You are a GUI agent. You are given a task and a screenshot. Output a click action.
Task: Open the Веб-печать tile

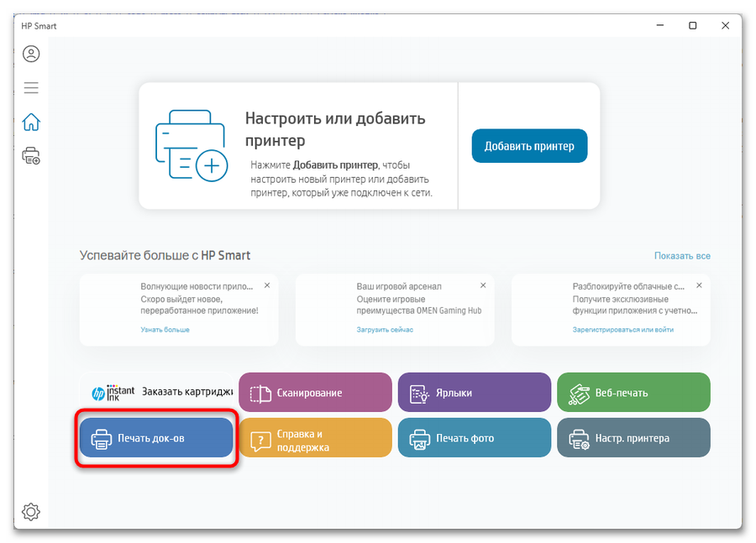coord(633,392)
